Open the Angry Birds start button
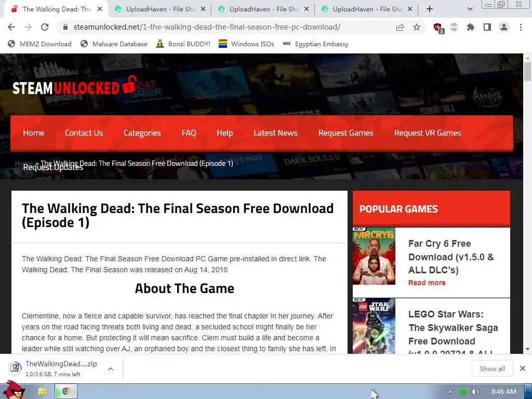The height and width of the screenshot is (399, 532). (x=14, y=390)
